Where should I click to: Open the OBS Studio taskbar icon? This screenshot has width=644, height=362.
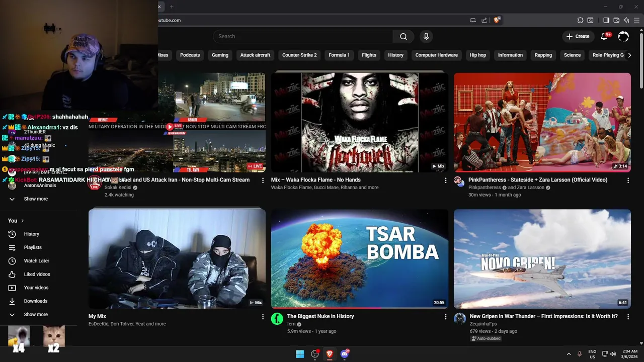[x=315, y=354]
